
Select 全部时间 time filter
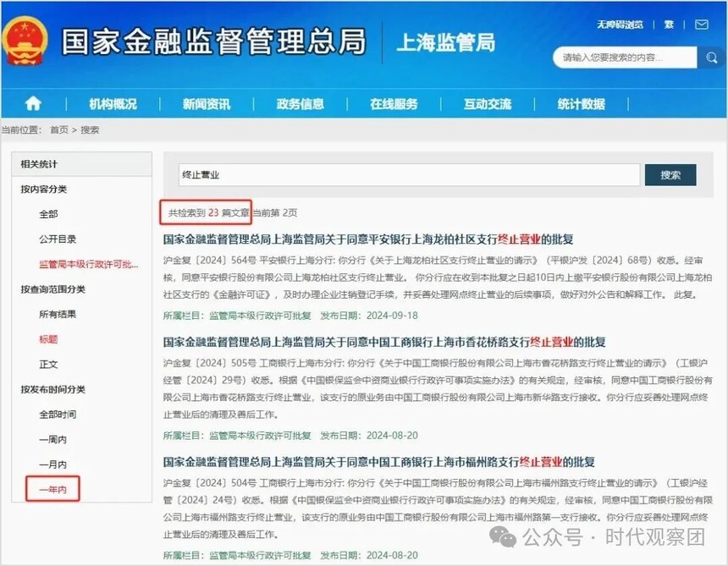tap(58, 415)
